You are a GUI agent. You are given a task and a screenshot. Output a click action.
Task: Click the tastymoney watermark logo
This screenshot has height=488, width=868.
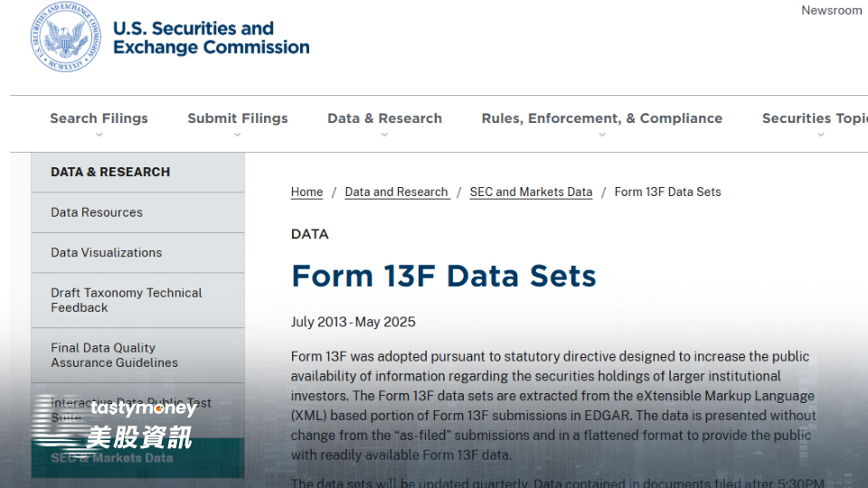[x=115, y=423]
